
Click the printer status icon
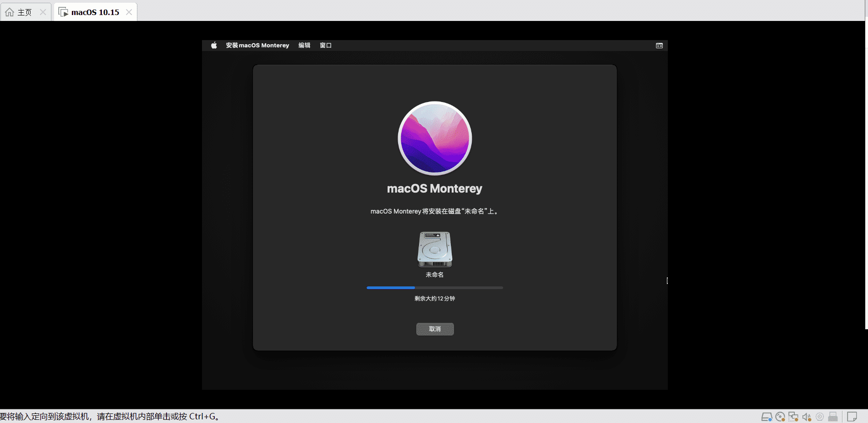[x=833, y=417]
